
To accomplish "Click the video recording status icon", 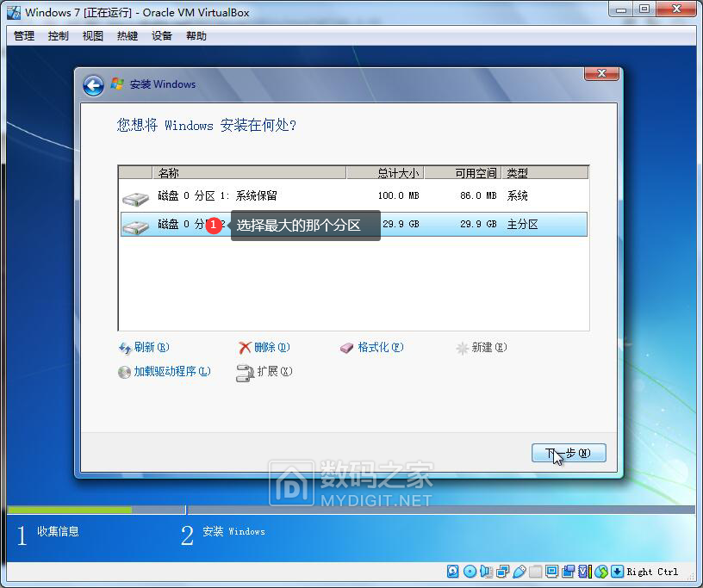I will pyautogui.click(x=568, y=572).
